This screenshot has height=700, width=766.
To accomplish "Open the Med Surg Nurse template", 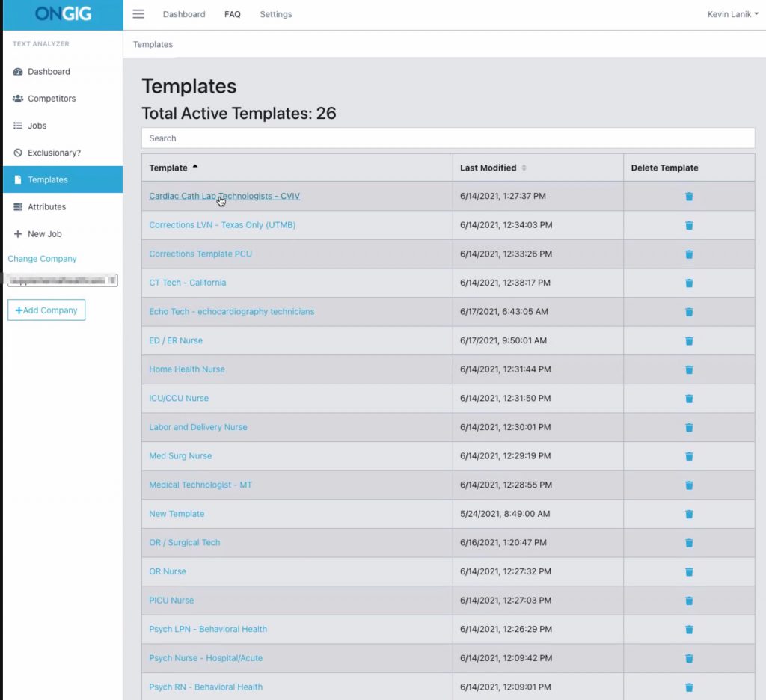I will coord(180,455).
